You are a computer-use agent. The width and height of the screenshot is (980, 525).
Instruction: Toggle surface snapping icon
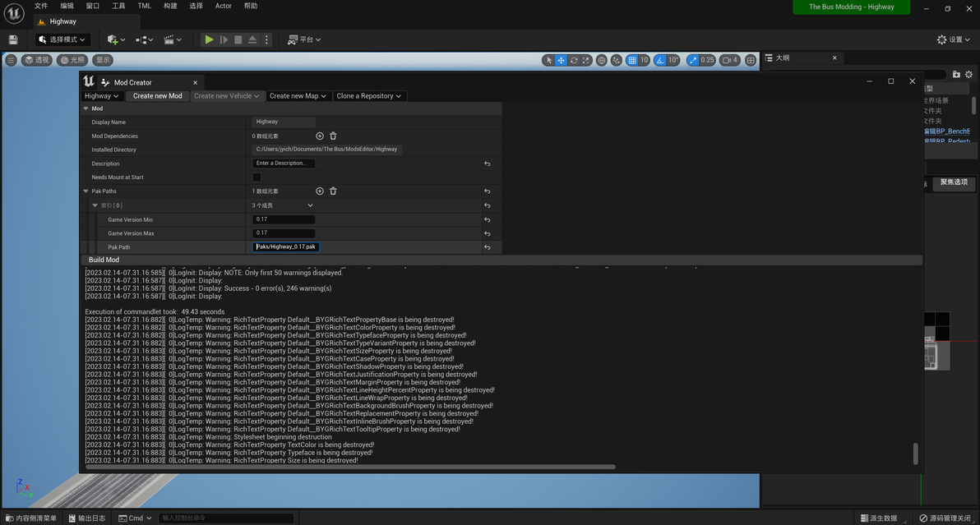click(x=617, y=60)
